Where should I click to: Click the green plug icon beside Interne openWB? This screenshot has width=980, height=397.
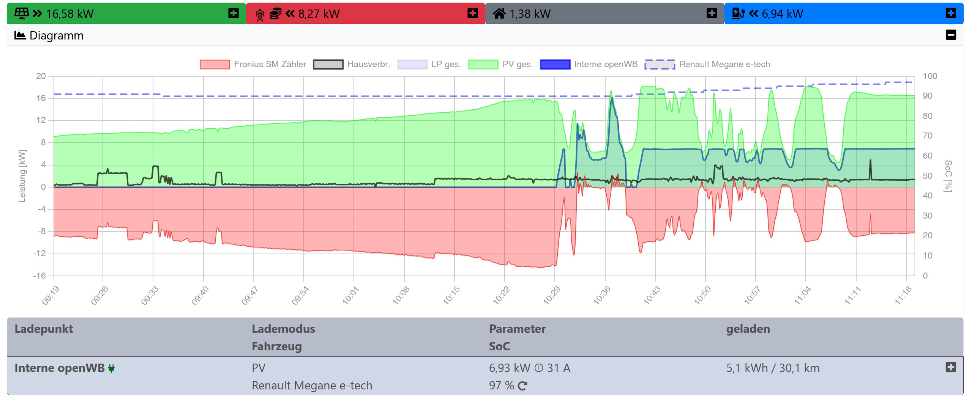[x=112, y=368]
